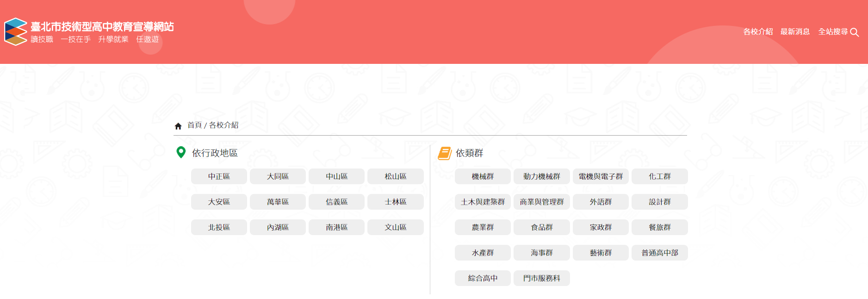Click the green location pin icon
Image resolution: width=868 pixels, height=299 pixels.
[181, 152]
